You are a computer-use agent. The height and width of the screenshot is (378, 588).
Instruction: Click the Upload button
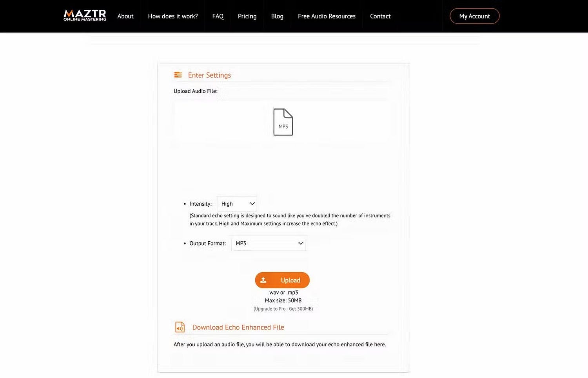point(282,280)
